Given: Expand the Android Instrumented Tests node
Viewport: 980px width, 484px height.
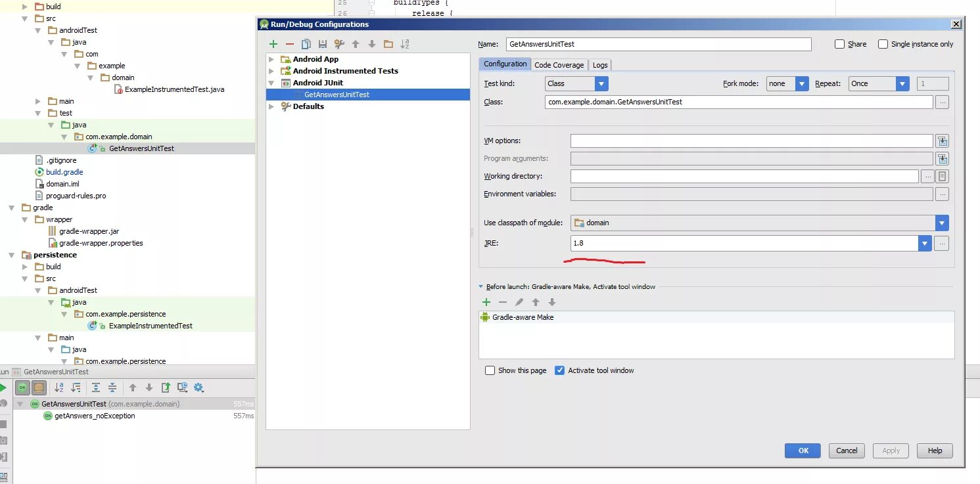Looking at the screenshot, I should pyautogui.click(x=271, y=71).
